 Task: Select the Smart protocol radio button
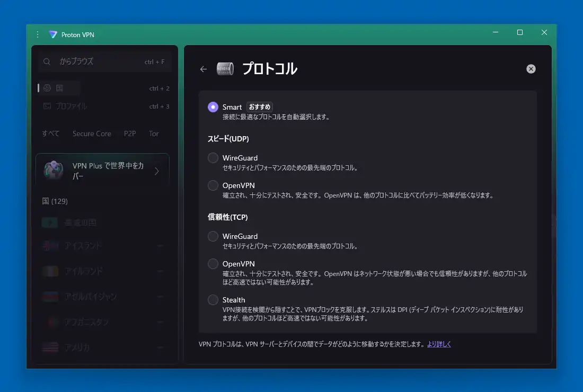(x=213, y=107)
